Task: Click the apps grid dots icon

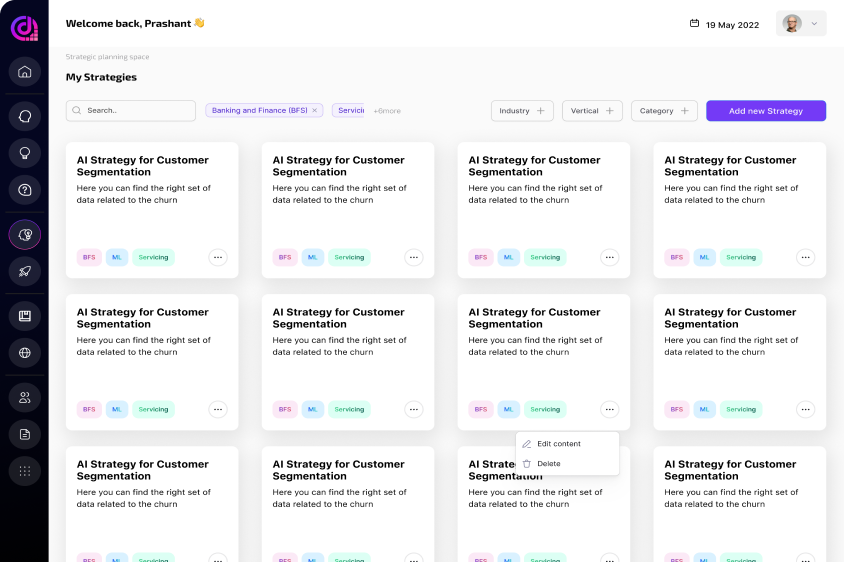Action: click(x=24, y=471)
